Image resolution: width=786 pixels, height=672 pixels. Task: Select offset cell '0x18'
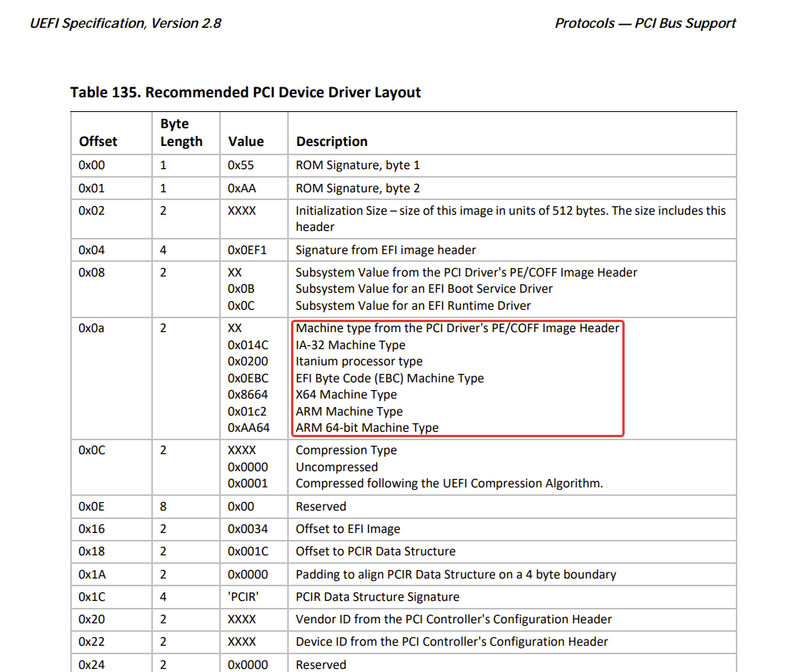[x=92, y=552]
